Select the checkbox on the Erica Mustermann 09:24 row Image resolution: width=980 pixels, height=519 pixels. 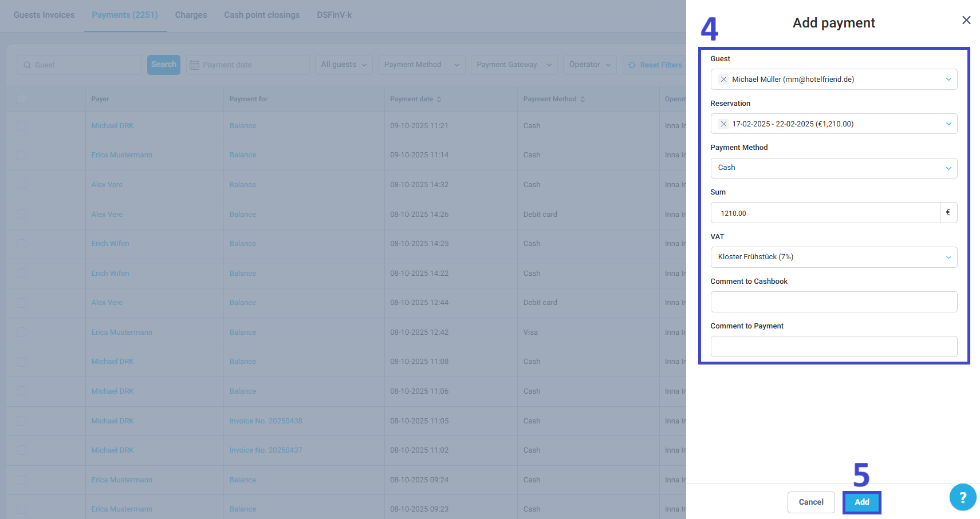(21, 480)
